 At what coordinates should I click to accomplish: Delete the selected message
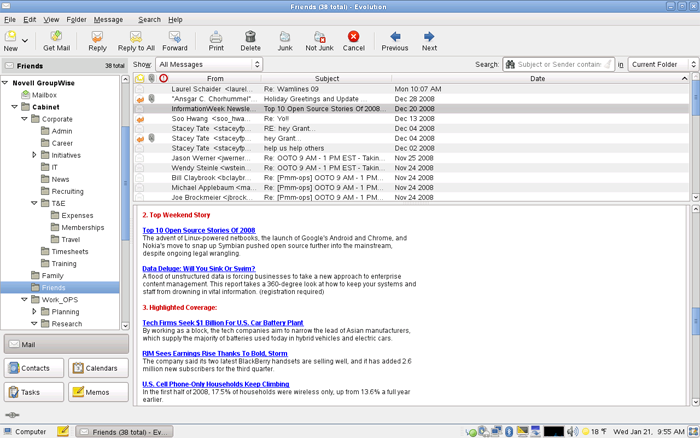pyautogui.click(x=250, y=41)
